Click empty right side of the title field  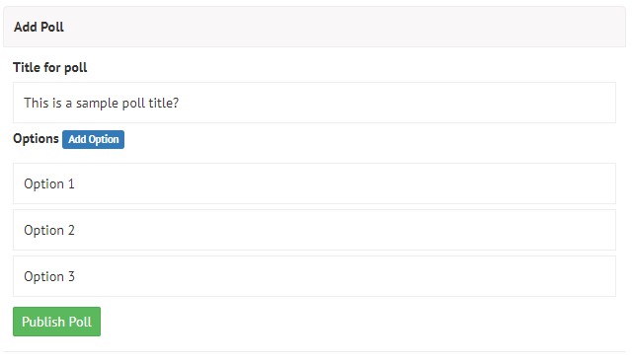point(443,103)
